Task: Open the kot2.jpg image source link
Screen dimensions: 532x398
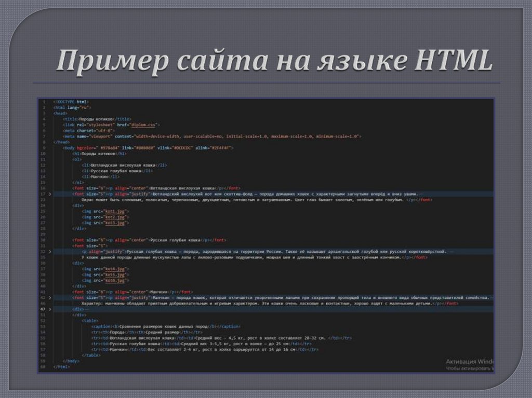Action: click(x=115, y=217)
